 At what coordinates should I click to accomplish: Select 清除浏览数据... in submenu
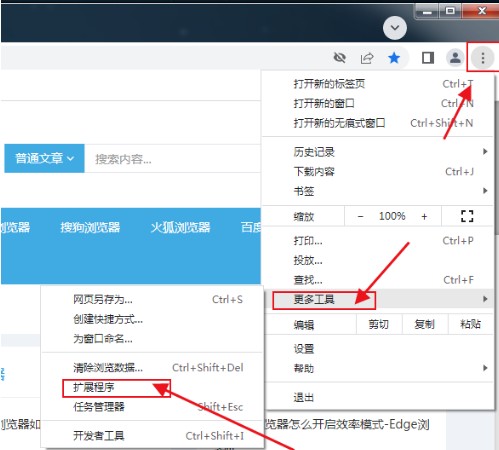[153, 368]
